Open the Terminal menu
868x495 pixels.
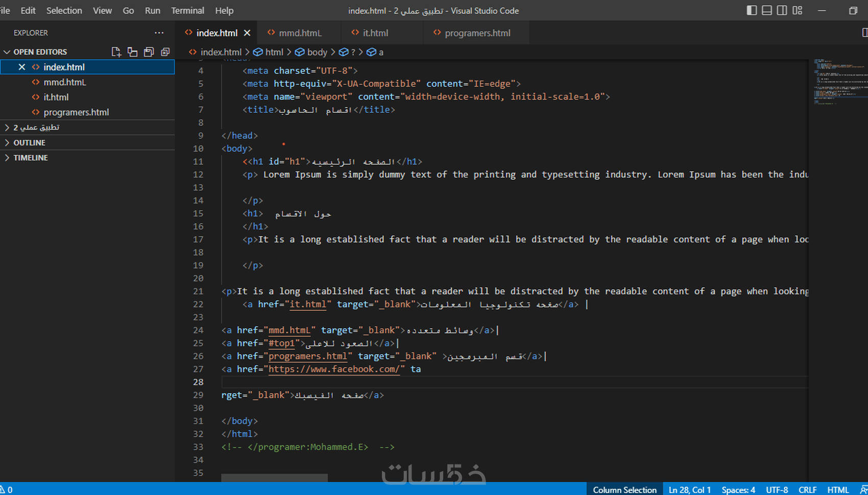(x=187, y=11)
